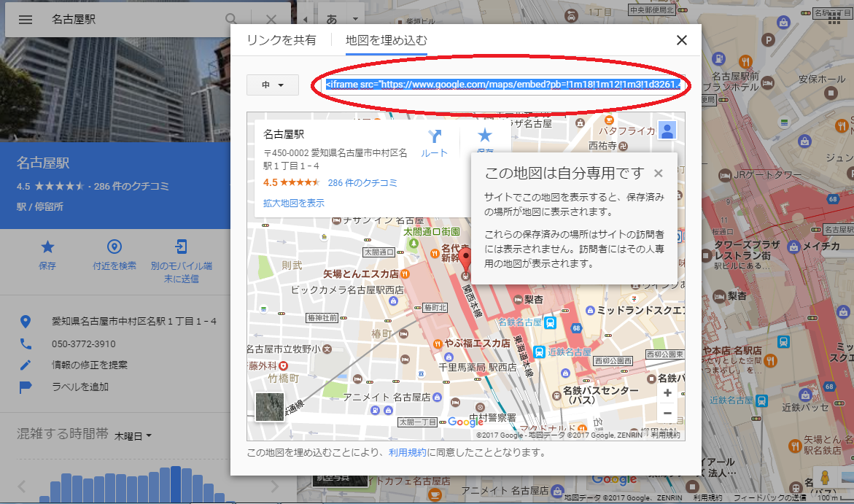Screen dimensions: 854x504
Task: Collapse the side panel with the arrow
Action: click(305, 19)
